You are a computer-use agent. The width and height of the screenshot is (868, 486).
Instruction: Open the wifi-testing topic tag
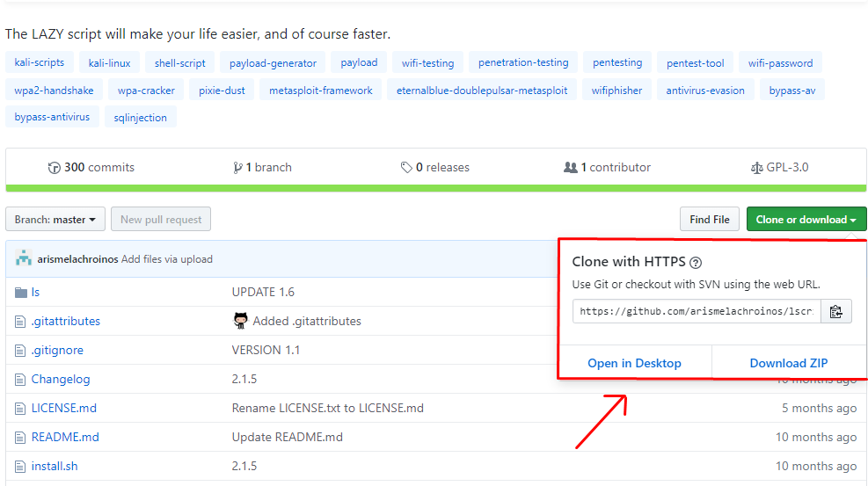click(x=428, y=62)
